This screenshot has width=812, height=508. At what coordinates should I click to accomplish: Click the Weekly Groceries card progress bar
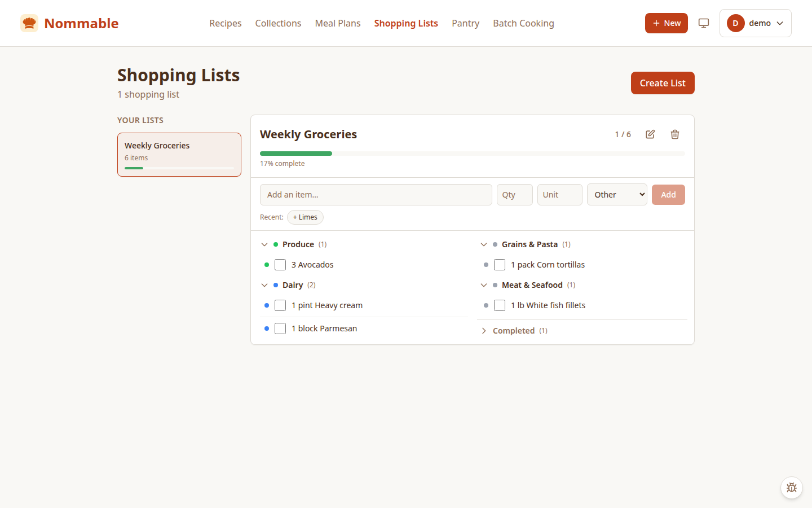[x=179, y=168]
